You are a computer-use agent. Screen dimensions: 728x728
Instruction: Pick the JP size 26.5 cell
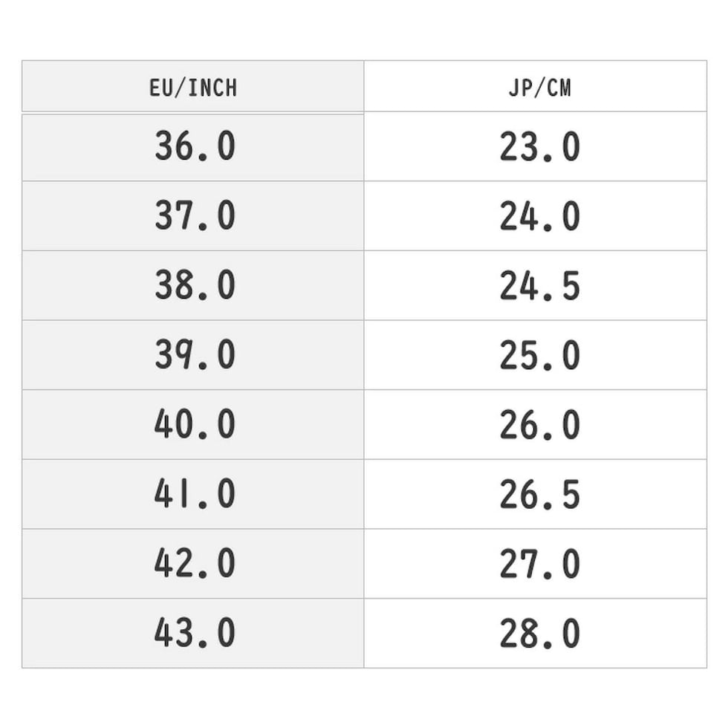point(539,494)
